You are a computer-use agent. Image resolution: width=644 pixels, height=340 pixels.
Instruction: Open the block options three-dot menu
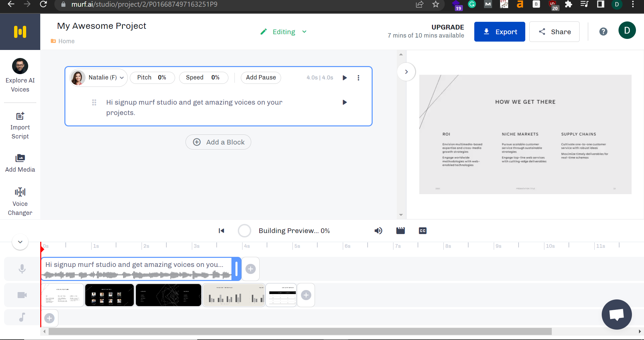358,77
